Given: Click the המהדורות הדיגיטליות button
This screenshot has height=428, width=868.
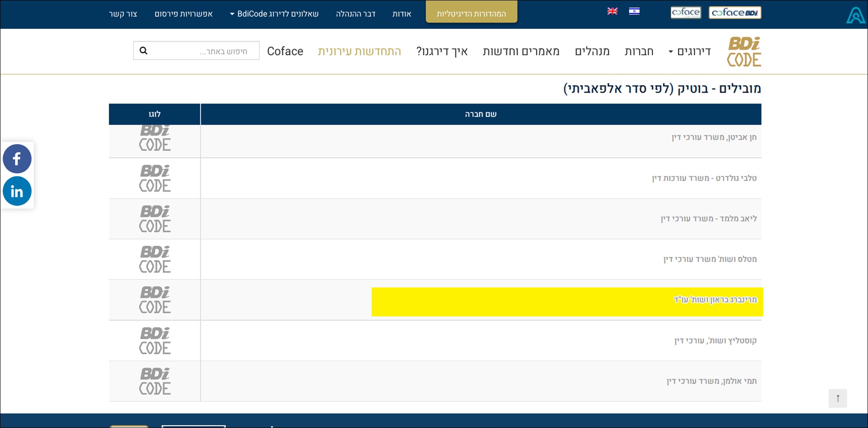Looking at the screenshot, I should 471,14.
